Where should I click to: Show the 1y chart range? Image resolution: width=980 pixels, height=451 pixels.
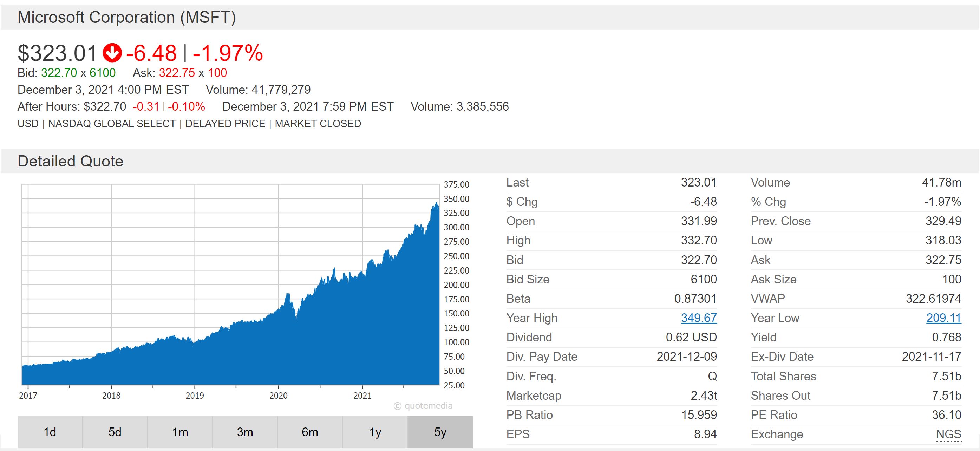(x=375, y=432)
